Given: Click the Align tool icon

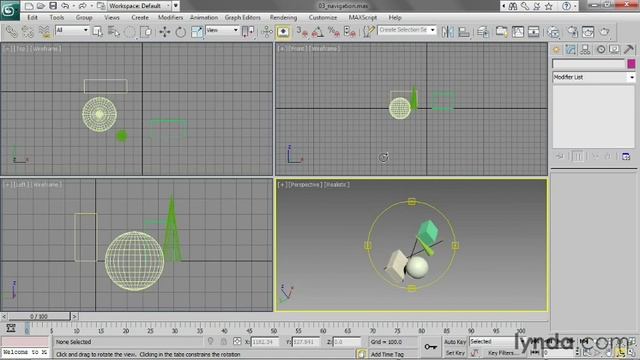Looking at the screenshot, I should click(464, 31).
